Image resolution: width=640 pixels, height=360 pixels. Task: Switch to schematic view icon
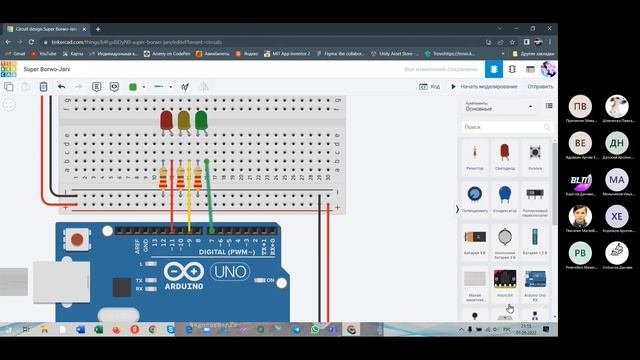[512, 69]
